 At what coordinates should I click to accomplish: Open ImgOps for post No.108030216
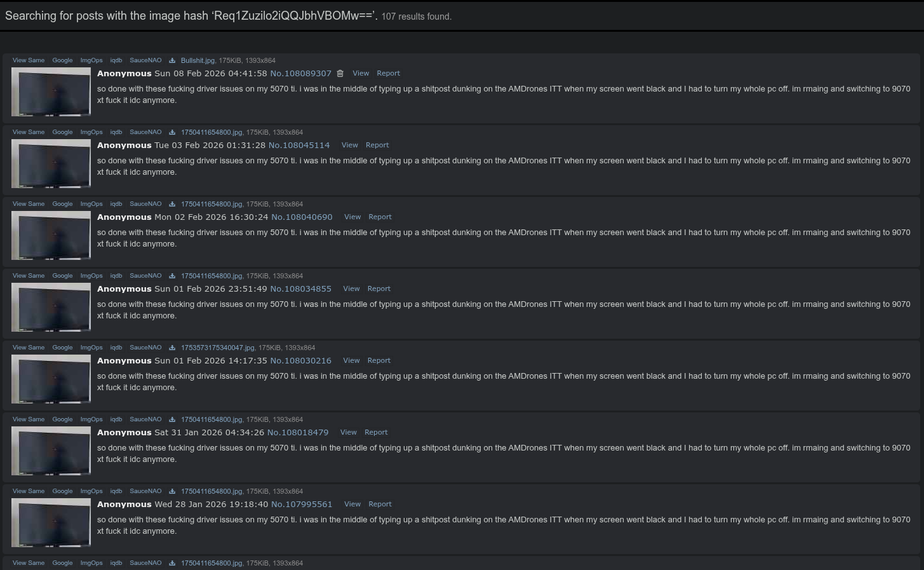click(x=91, y=348)
